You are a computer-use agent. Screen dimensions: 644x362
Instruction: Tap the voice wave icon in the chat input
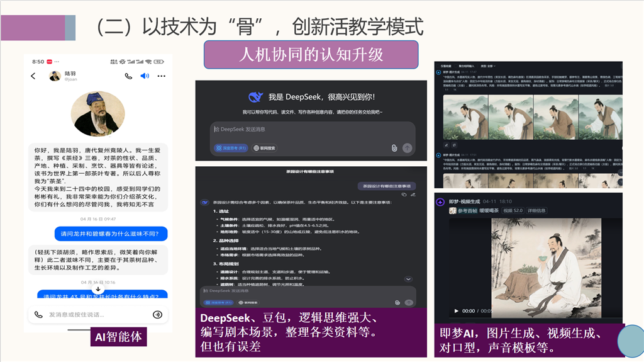pos(157,315)
